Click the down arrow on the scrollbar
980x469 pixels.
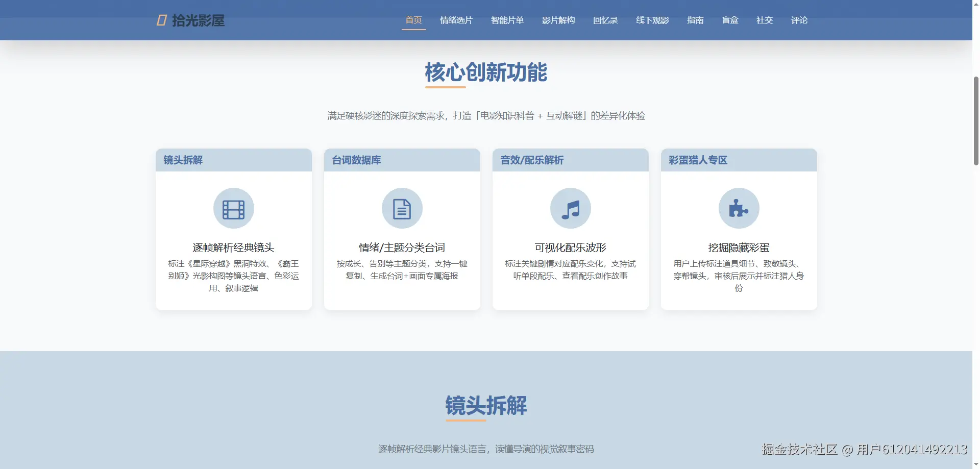975,464
